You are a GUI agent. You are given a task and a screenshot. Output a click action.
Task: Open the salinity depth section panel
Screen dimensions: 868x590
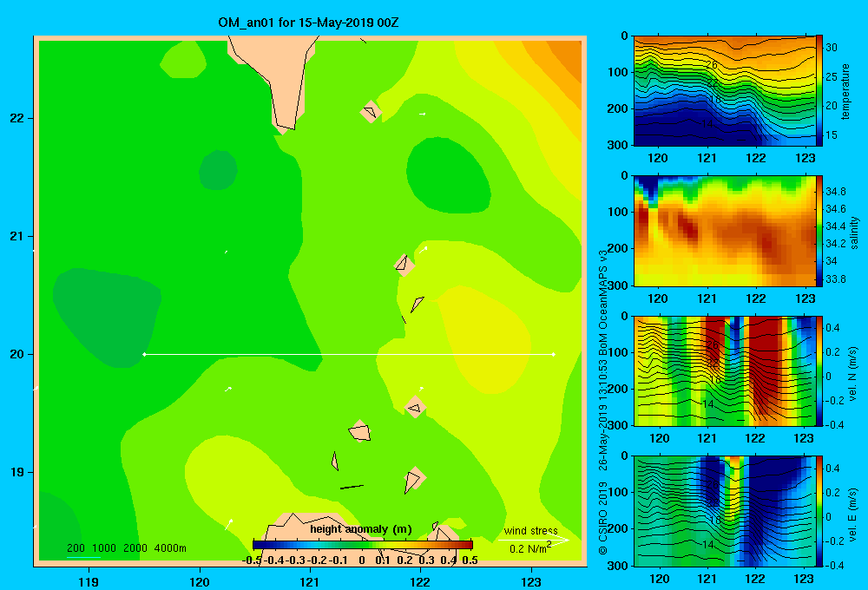tap(725, 231)
